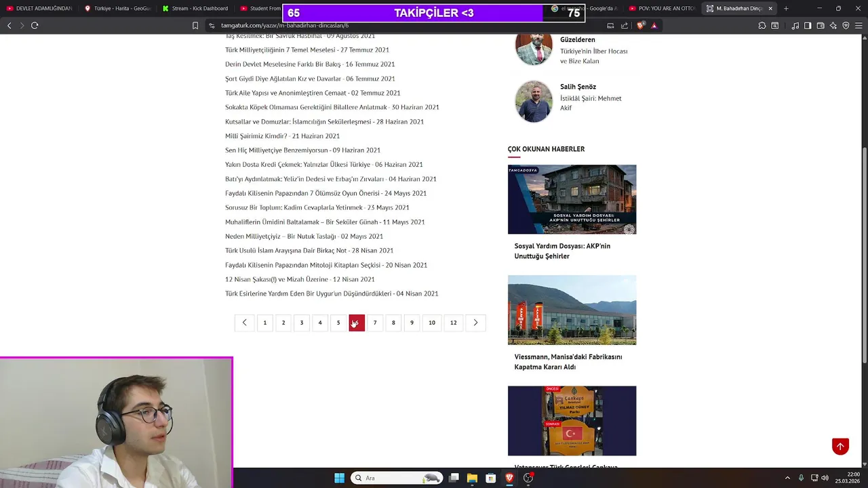Go to pagination page 10

[x=432, y=323]
